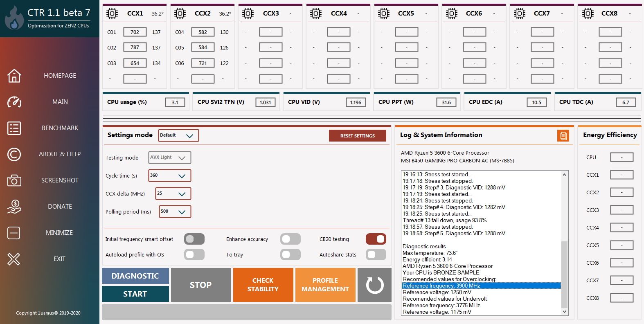This screenshot has height=324, width=644.
Task: Enable the Enhance accuracy switch
Action: pos(290,239)
